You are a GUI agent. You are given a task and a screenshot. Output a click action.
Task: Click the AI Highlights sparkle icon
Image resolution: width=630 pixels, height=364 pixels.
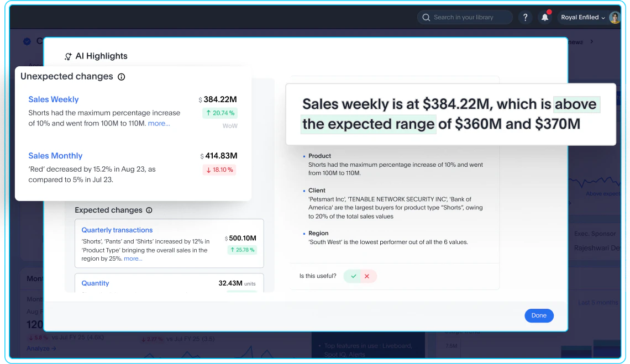coord(69,56)
